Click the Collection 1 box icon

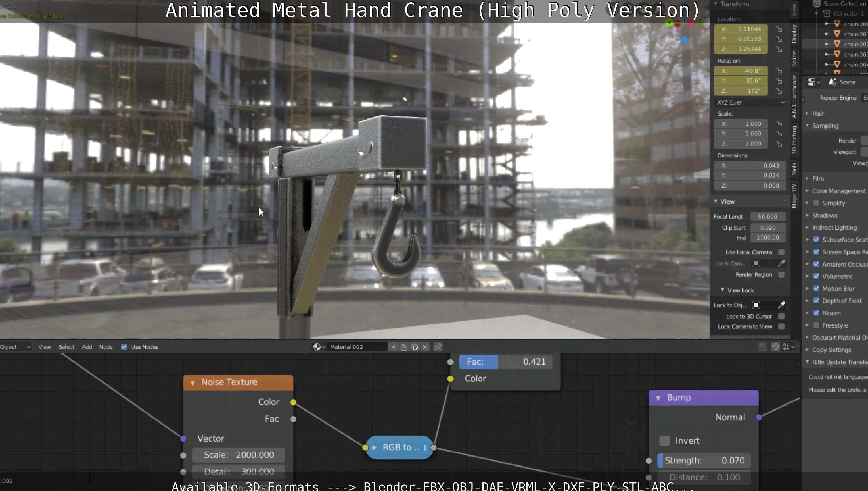[x=827, y=14]
